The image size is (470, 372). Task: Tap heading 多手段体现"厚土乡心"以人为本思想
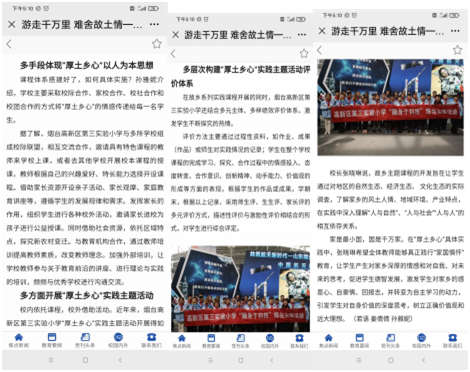pyautogui.click(x=87, y=65)
